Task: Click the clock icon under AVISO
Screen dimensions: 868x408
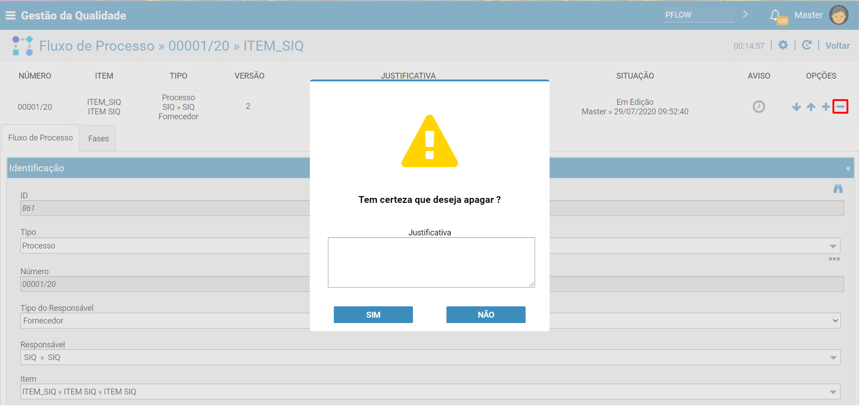Action: coord(759,107)
